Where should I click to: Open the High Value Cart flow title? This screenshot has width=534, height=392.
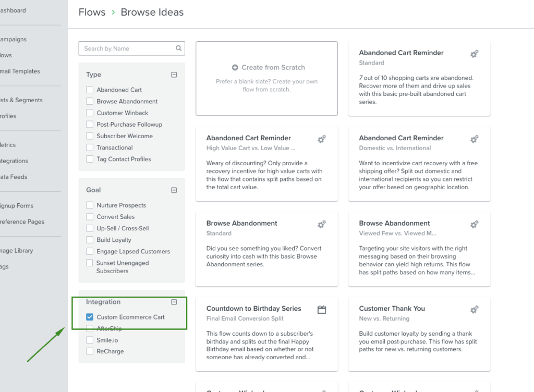point(249,138)
